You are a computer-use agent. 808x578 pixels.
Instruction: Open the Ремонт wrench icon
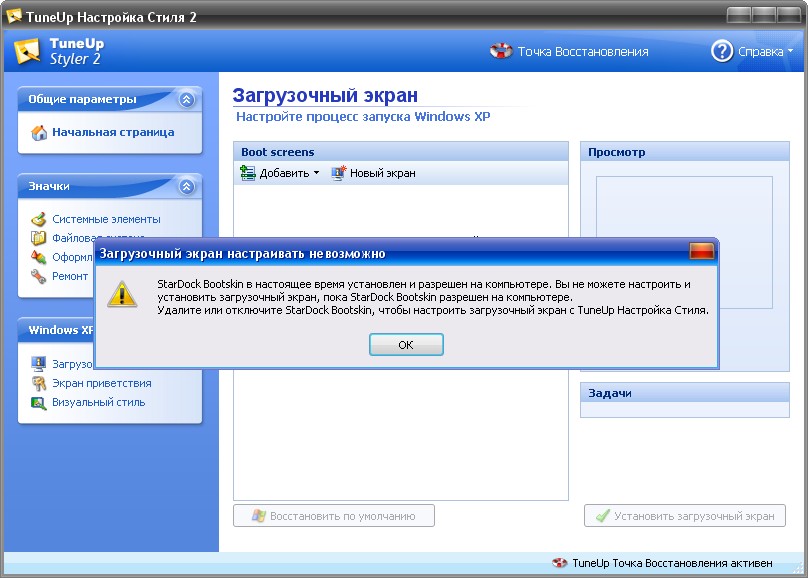(39, 276)
